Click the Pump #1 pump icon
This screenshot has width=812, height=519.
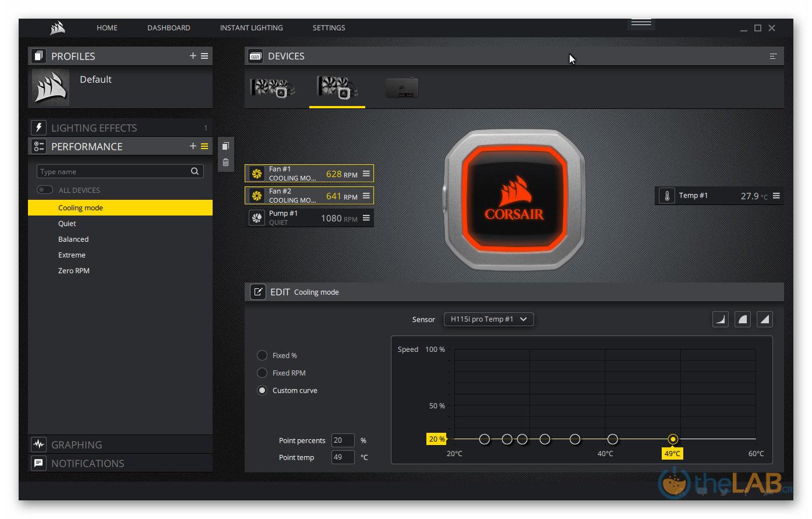click(x=257, y=218)
